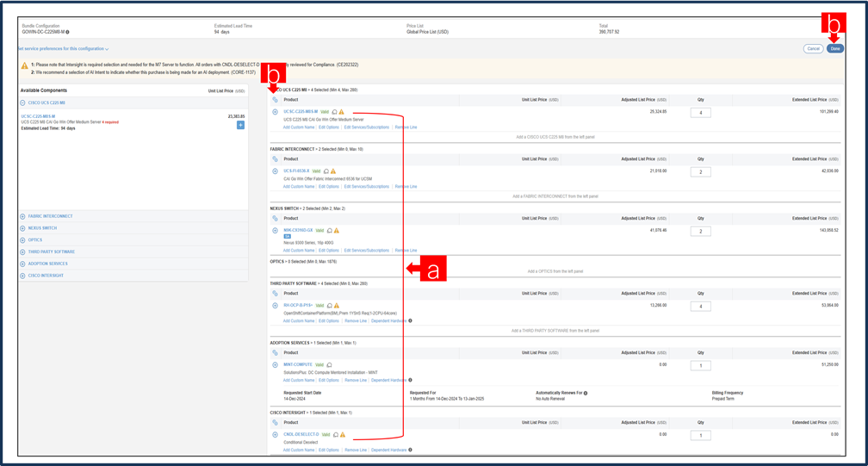The width and height of the screenshot is (868, 466).
Task: Click warning triangle icon for RH-OCP-B-P1S=
Action: coord(337,306)
